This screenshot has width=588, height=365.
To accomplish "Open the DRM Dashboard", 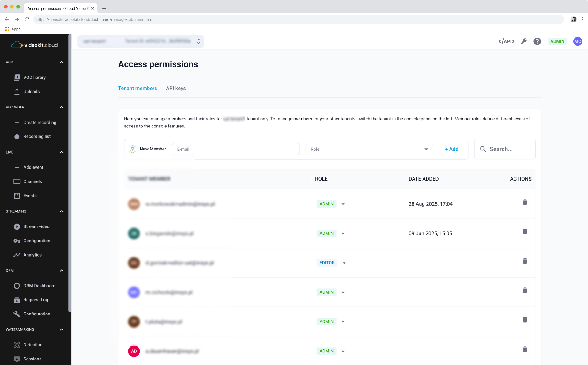I will click(39, 286).
